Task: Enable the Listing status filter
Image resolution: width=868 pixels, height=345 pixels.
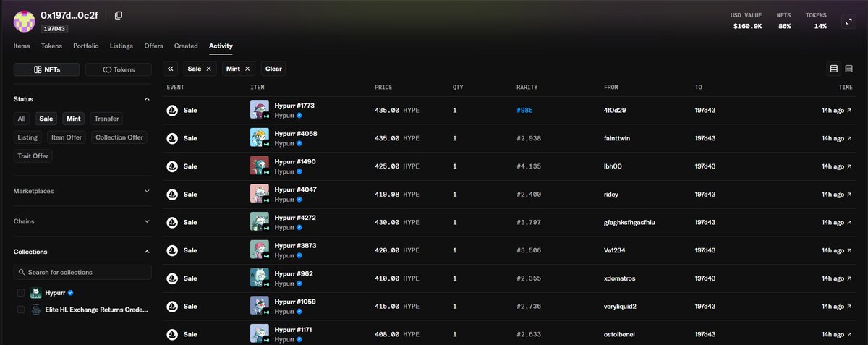Action: [x=28, y=137]
